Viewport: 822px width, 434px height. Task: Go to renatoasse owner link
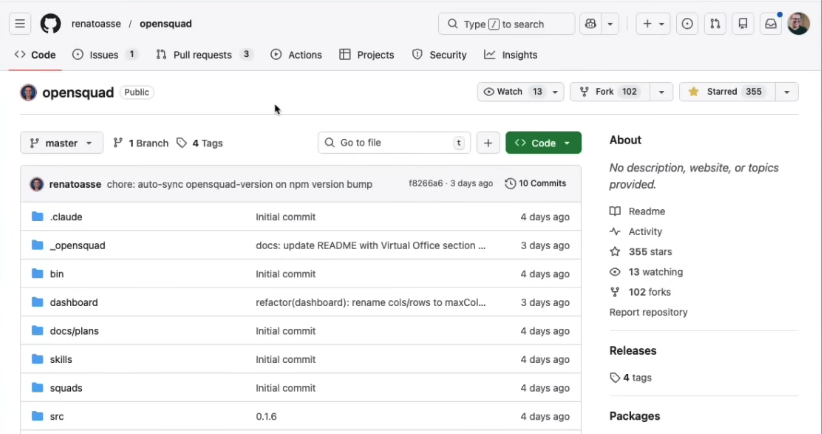[96, 24]
